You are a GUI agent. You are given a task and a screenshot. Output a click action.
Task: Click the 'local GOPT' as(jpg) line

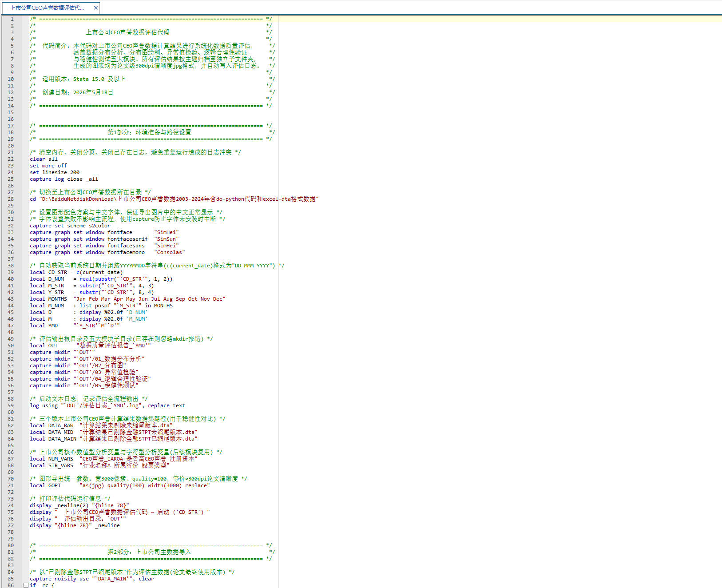(120, 485)
